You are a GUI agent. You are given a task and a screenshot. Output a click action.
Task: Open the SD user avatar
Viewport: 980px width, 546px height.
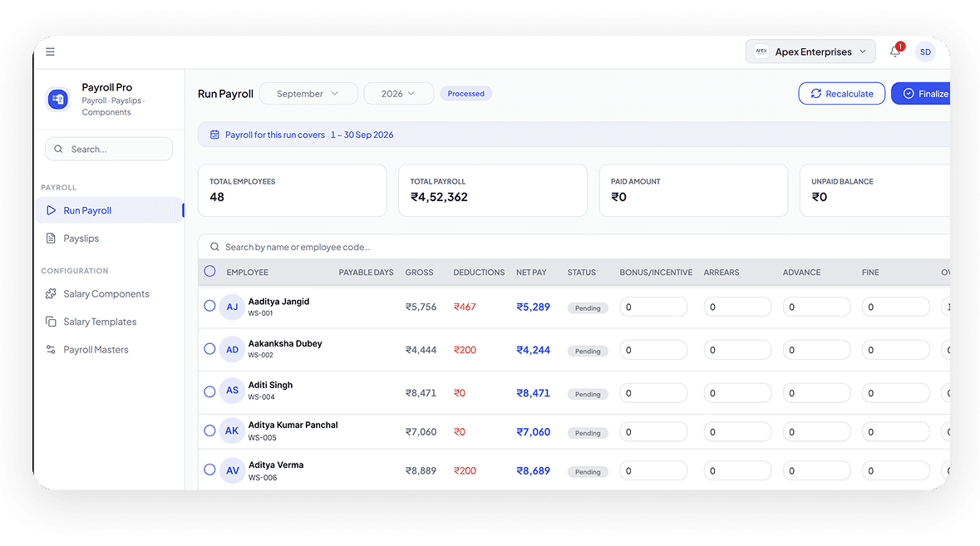pyautogui.click(x=925, y=52)
